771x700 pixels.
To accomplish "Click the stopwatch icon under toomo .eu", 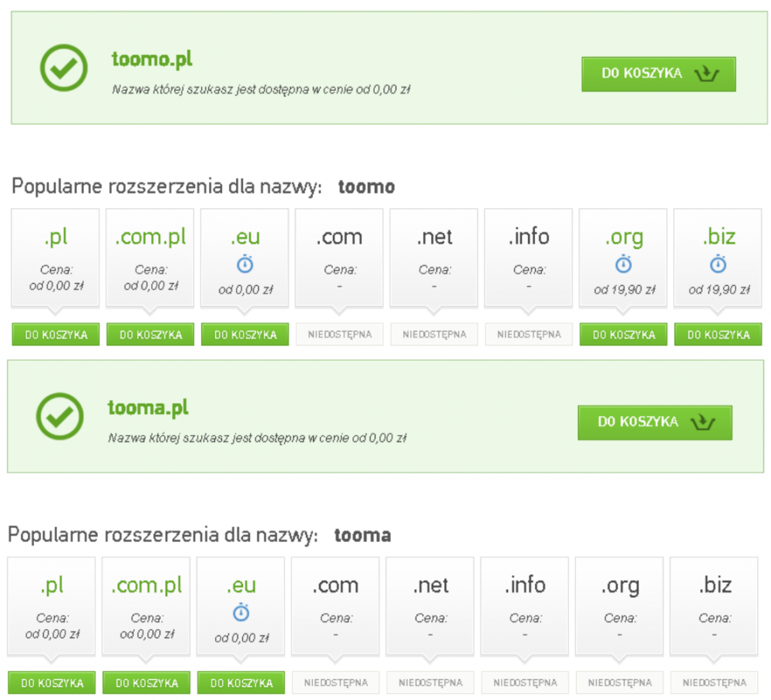I will coord(244,265).
